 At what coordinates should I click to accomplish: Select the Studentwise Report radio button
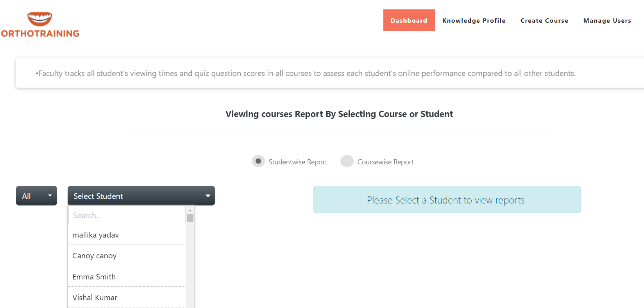[258, 161]
